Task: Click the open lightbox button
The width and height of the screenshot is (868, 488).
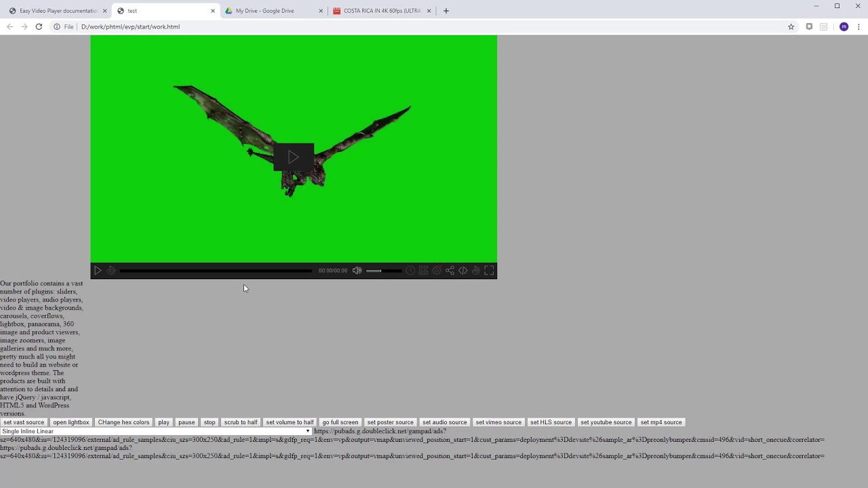Action: (x=71, y=422)
